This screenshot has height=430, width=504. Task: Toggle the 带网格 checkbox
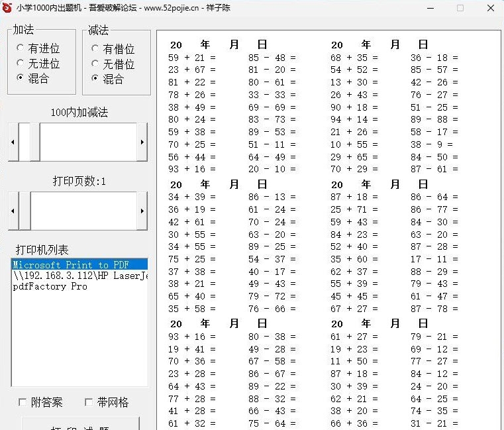(x=89, y=402)
